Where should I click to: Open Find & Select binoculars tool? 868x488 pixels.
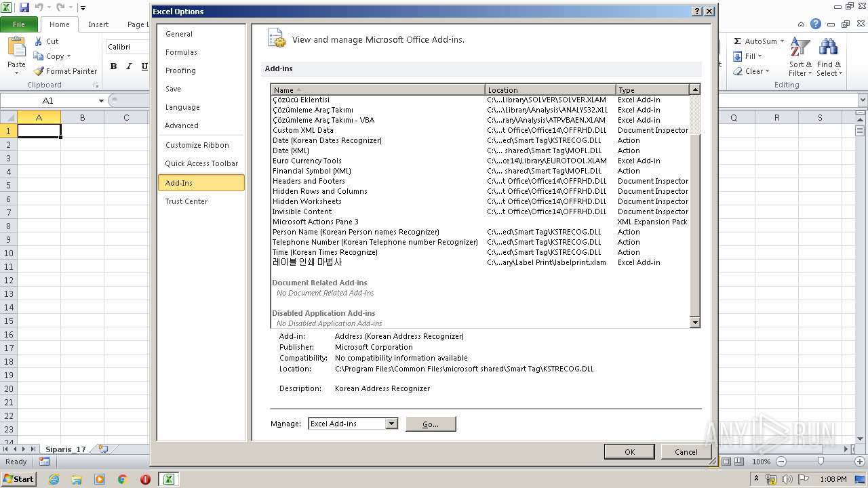pyautogui.click(x=828, y=57)
